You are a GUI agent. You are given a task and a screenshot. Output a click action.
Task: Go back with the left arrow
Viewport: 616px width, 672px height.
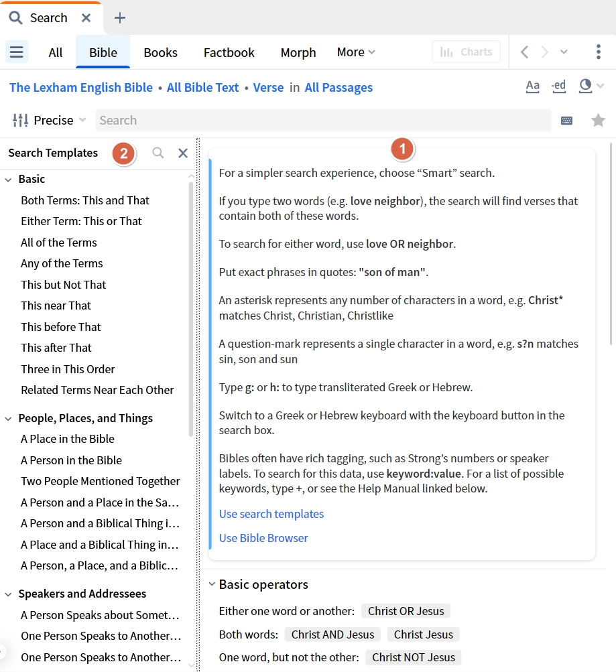point(524,52)
